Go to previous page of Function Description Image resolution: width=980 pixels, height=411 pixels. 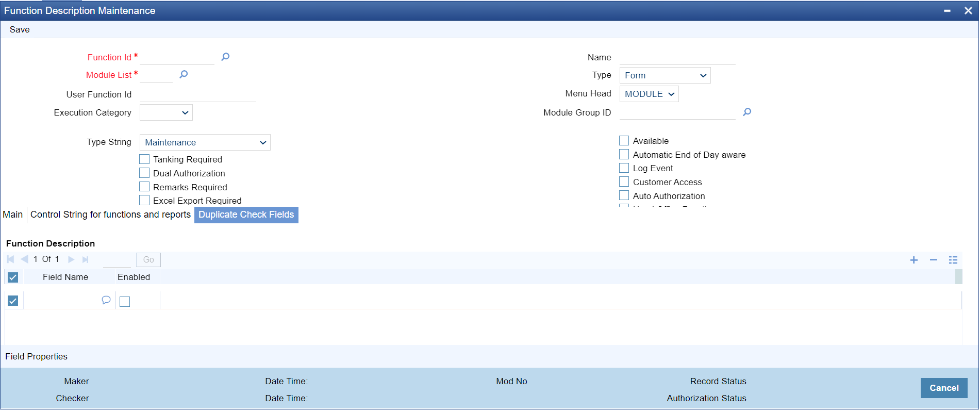click(24, 259)
